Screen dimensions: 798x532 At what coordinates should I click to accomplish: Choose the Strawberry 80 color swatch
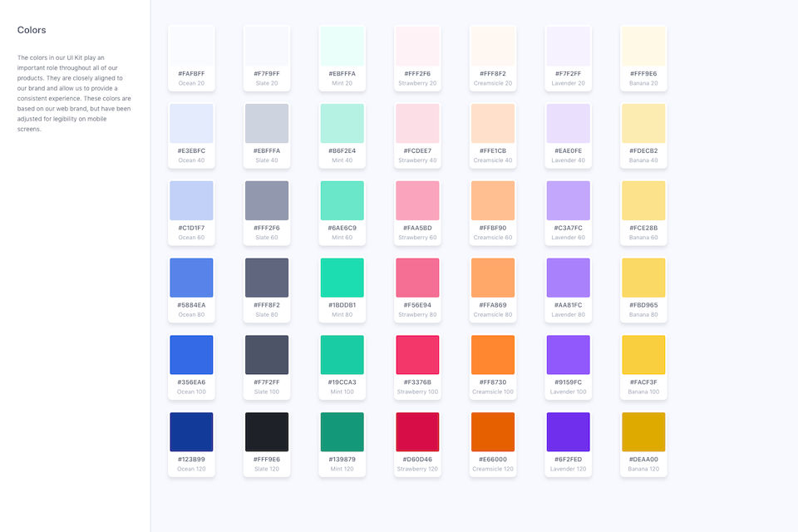pyautogui.click(x=417, y=278)
